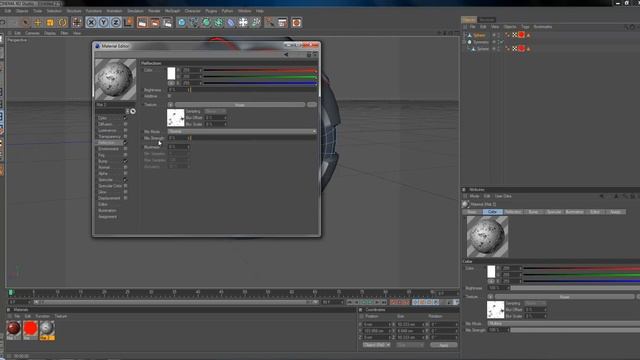The width and height of the screenshot is (640, 360).
Task: Click the coordinate system icon
Action: (128, 22)
